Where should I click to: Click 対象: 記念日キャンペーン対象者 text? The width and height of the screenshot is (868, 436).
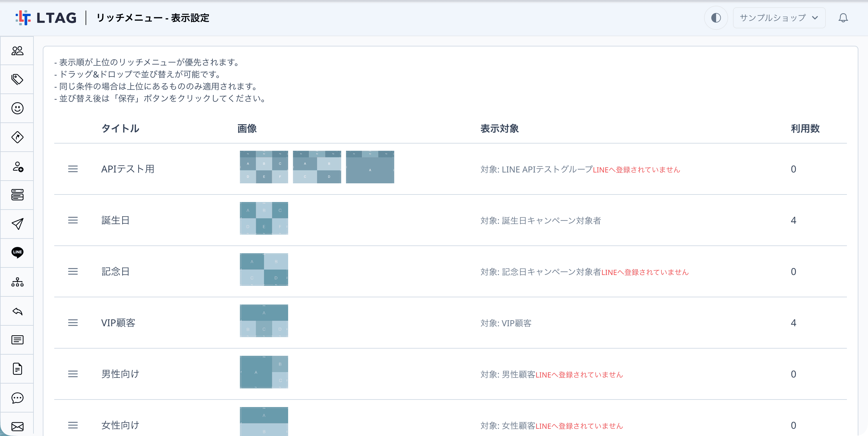pyautogui.click(x=540, y=272)
